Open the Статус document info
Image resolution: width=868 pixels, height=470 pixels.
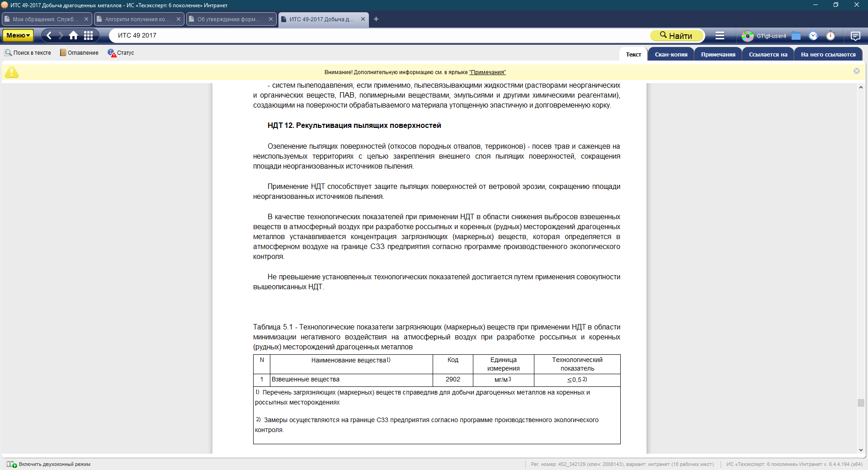click(121, 53)
